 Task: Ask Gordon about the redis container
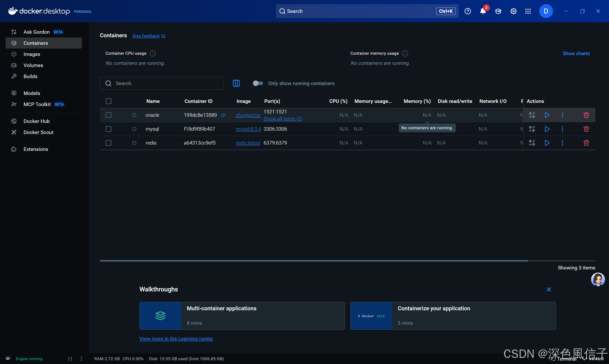532,143
